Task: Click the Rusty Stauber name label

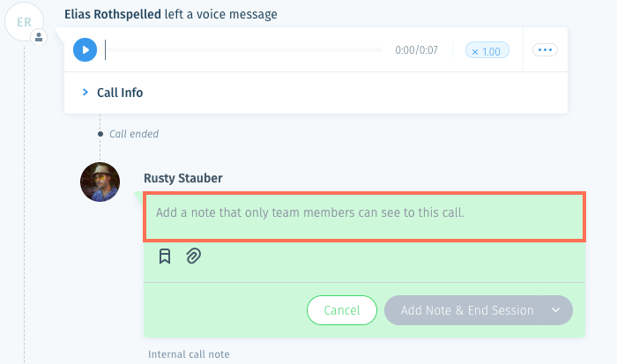Action: coord(183,178)
